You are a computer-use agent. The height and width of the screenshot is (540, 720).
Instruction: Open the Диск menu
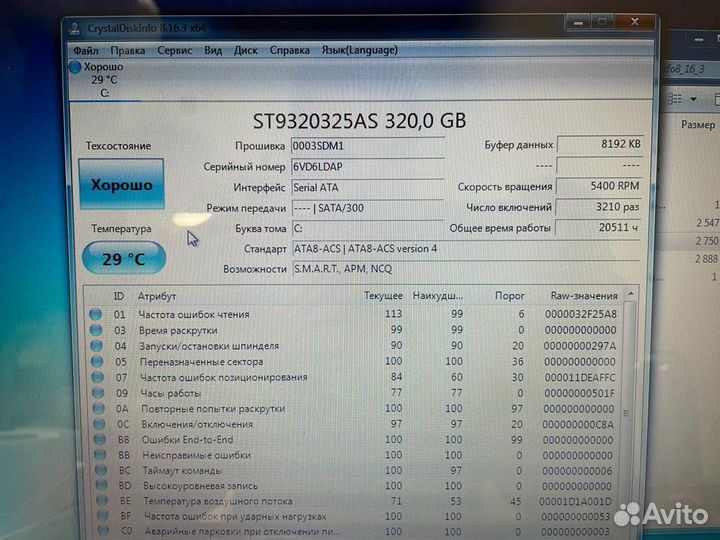(x=246, y=50)
